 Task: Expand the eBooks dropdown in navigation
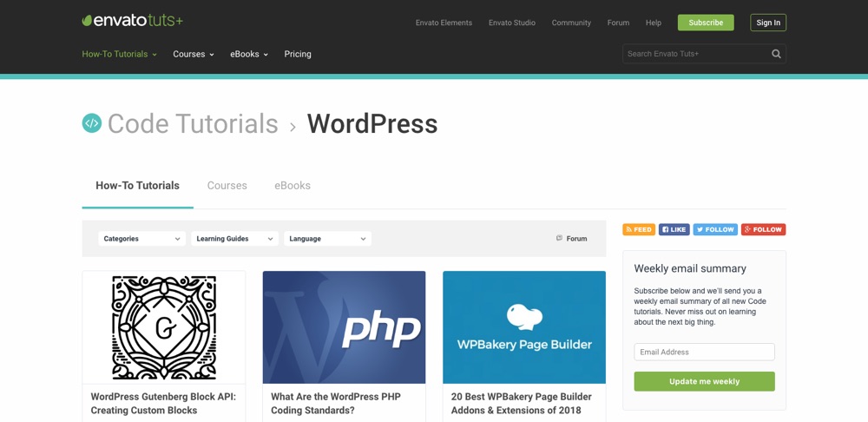[x=249, y=54]
